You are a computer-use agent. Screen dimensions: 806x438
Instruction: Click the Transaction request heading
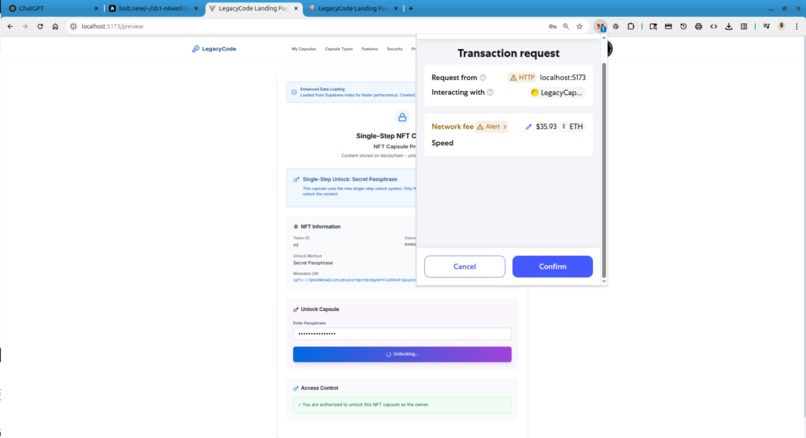[x=508, y=53]
